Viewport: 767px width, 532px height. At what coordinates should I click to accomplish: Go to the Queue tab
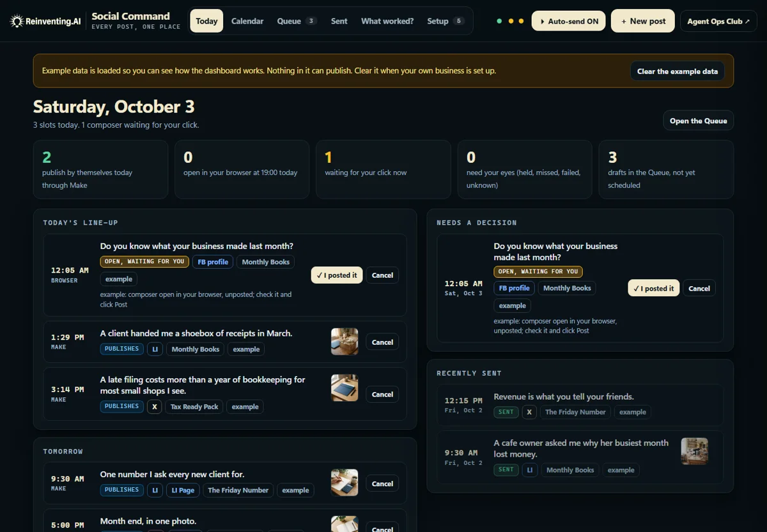(297, 21)
